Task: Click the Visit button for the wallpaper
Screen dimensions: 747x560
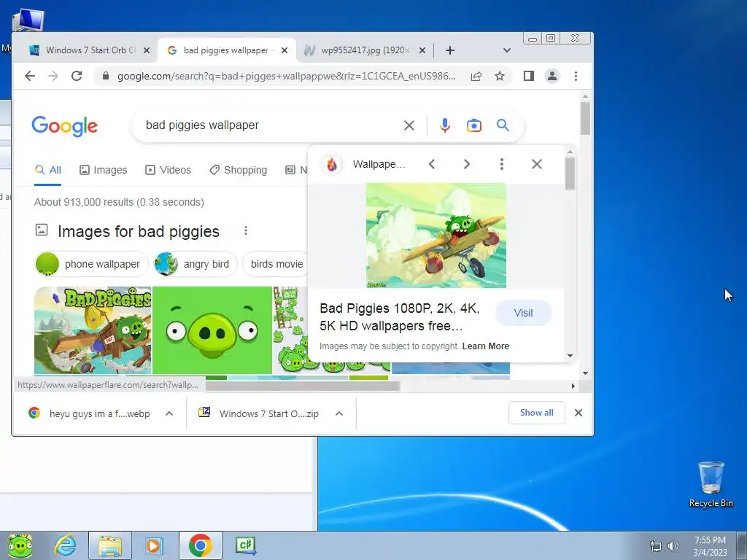Action: (524, 313)
